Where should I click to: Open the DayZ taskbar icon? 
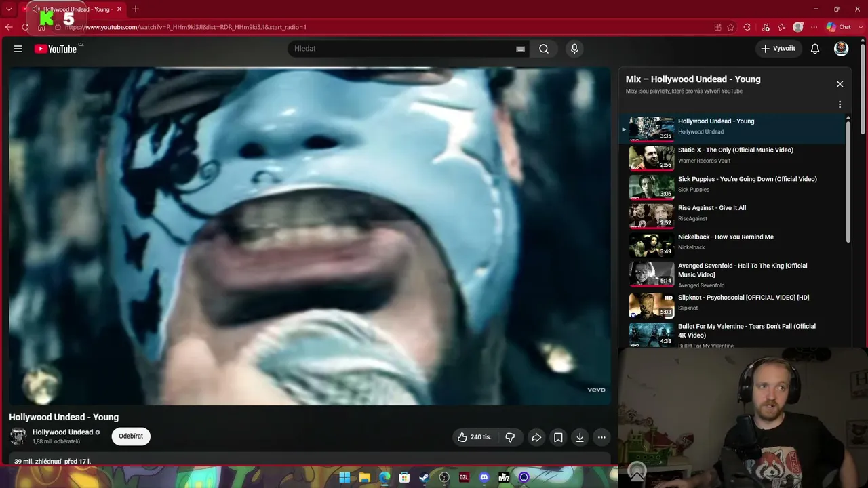464,478
